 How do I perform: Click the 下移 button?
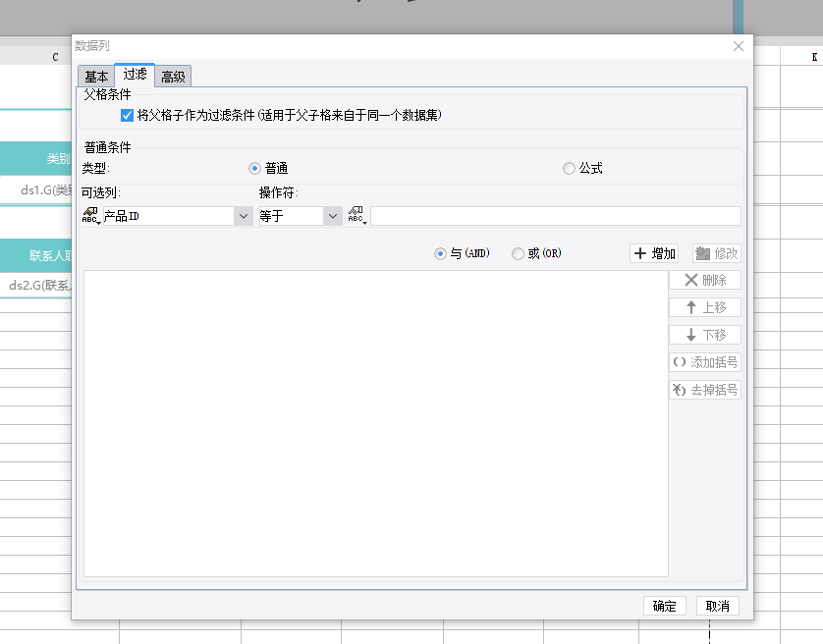(705, 335)
